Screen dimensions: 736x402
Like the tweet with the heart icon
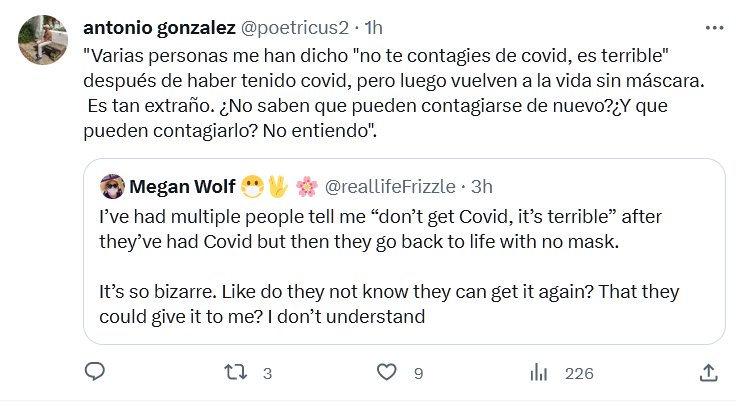386,373
